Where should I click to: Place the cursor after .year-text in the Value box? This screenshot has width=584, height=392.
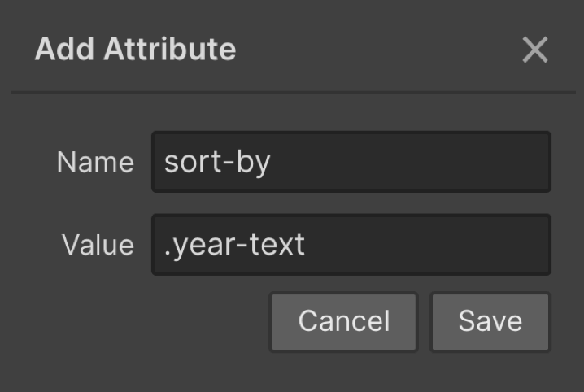[x=307, y=246]
